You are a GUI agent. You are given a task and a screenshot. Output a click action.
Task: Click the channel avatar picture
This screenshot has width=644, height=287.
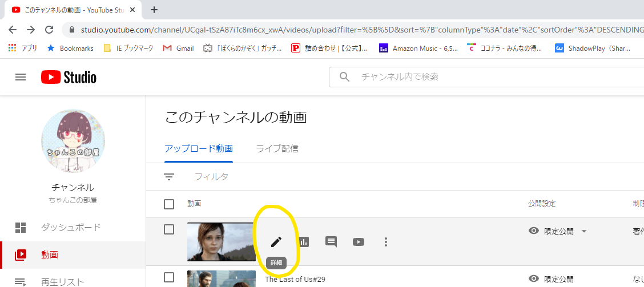click(73, 141)
